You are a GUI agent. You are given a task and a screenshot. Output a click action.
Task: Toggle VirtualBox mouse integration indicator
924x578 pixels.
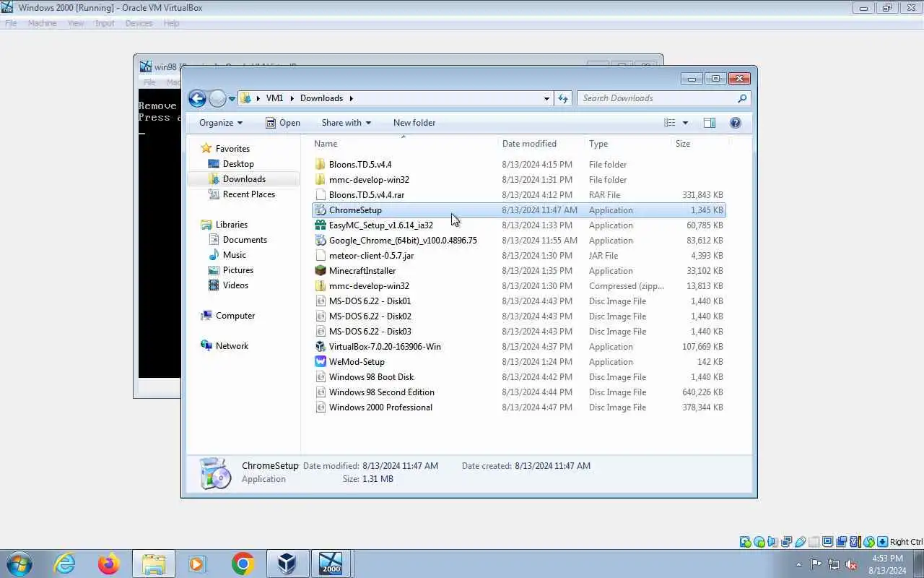(x=869, y=542)
